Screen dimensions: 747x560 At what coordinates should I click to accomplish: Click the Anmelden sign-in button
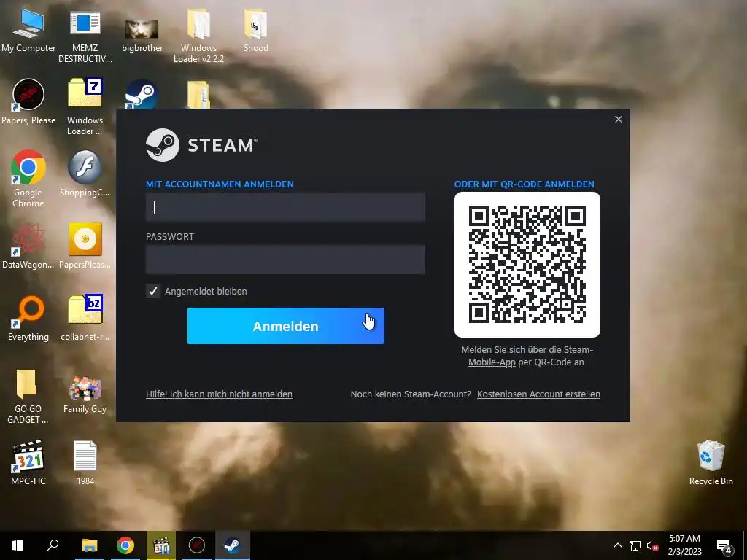(286, 326)
